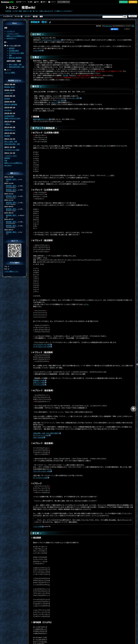The image size is (138, 644).
Task: Click the Facebook Like button
Action: coord(114,29)
